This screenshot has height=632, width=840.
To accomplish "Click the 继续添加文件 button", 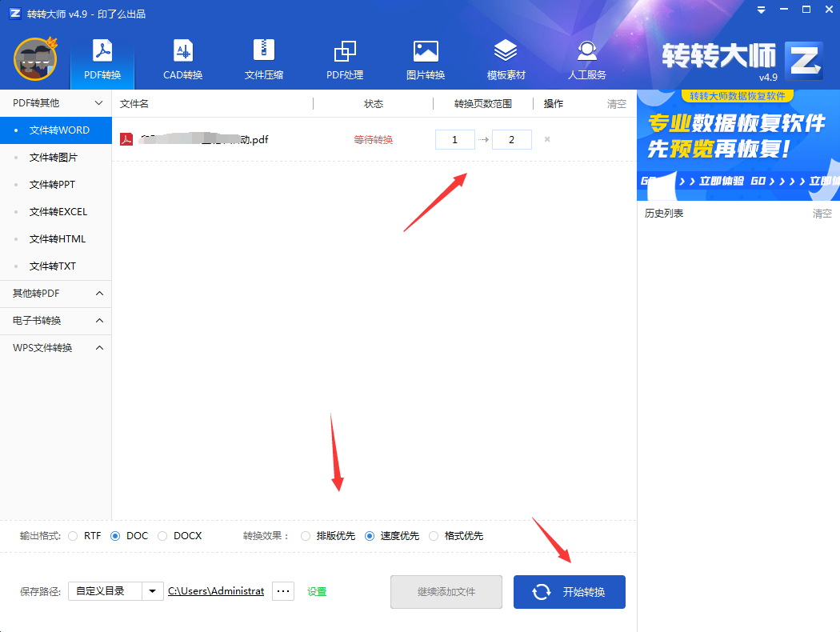I will coord(446,592).
